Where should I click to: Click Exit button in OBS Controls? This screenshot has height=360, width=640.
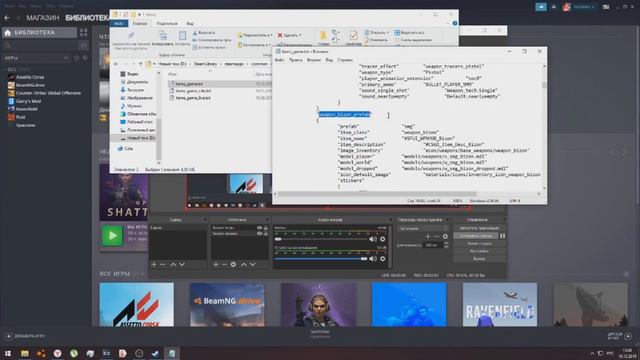click(x=479, y=259)
